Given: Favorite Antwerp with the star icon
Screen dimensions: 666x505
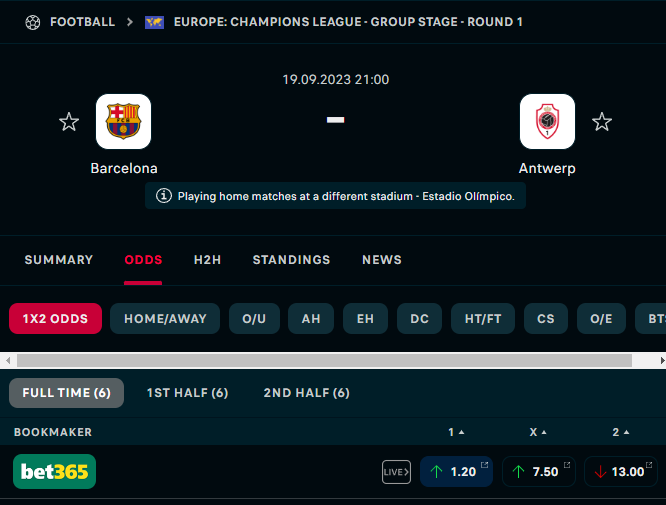Looking at the screenshot, I should [x=602, y=122].
